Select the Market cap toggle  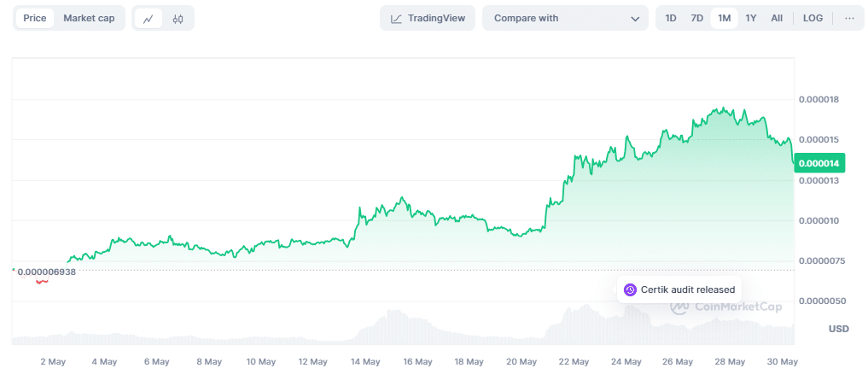click(x=89, y=18)
